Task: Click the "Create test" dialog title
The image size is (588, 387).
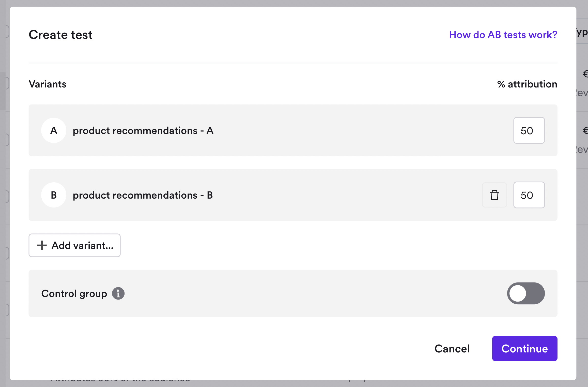Action: 60,35
